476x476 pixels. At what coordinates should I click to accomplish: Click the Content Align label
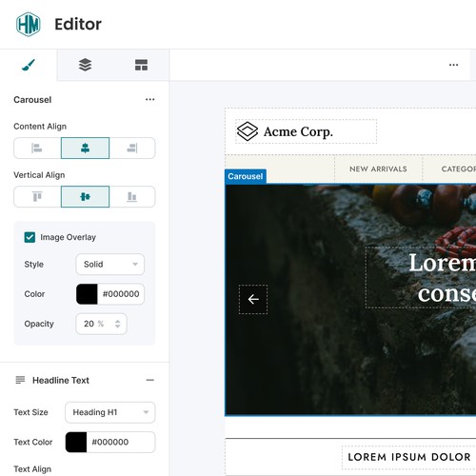pyautogui.click(x=40, y=127)
